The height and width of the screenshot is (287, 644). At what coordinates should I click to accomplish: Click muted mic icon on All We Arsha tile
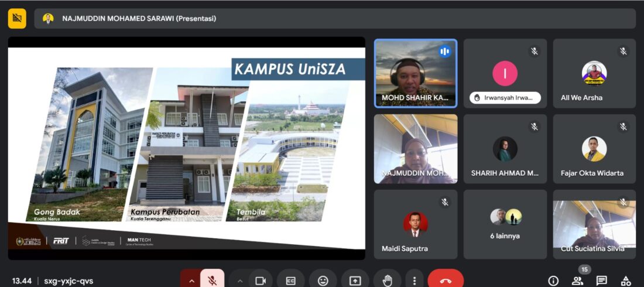tap(623, 52)
